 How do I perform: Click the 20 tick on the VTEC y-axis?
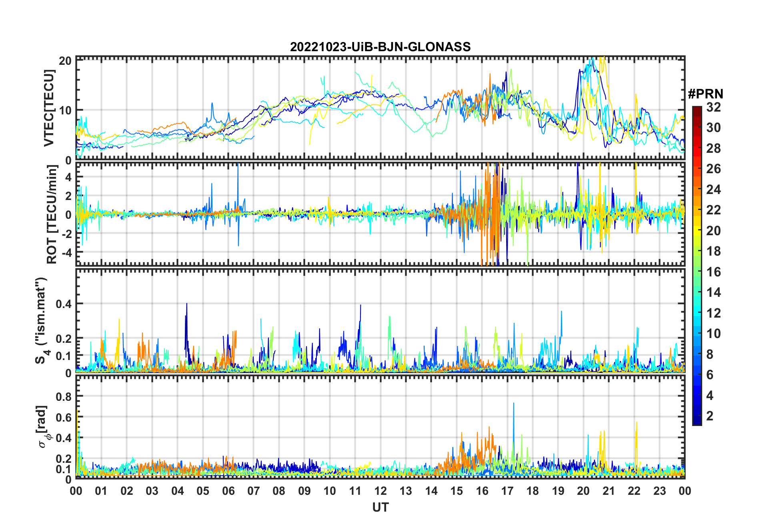66,61
